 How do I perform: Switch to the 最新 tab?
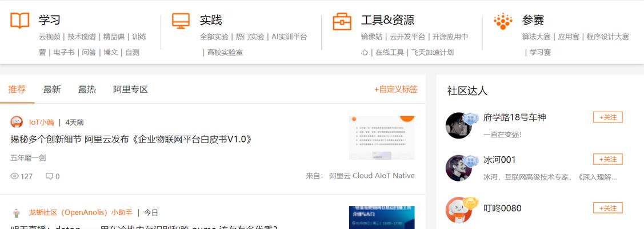coord(52,89)
